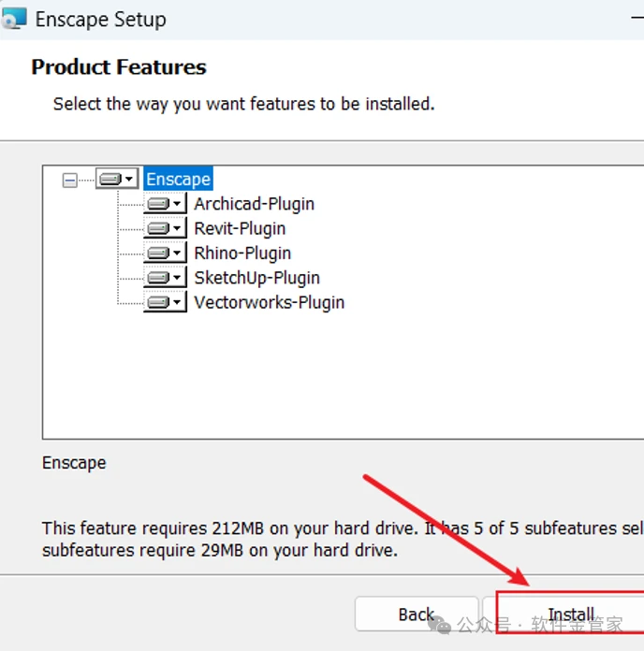The image size is (644, 651).
Task: Select the Enscape root feature label
Action: click(x=179, y=179)
